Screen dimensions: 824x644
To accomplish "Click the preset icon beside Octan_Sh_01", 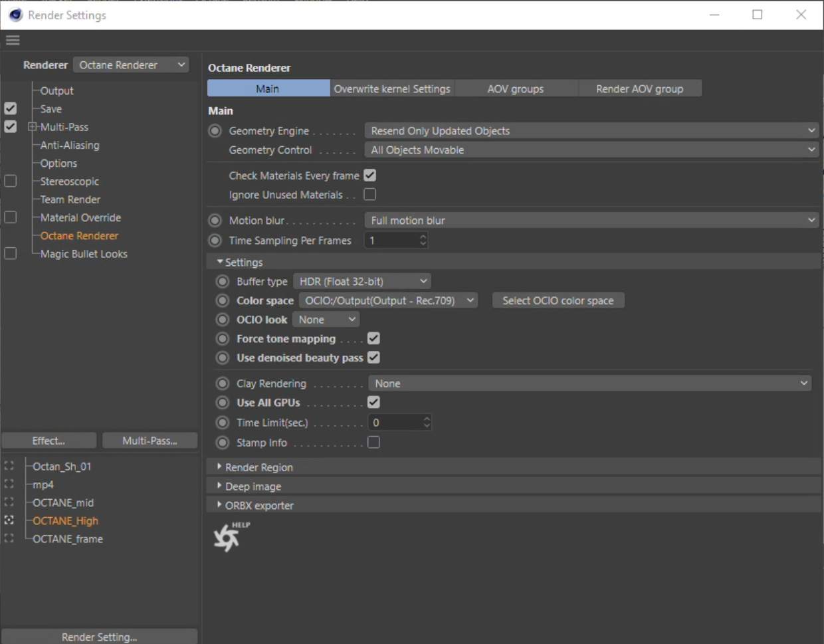I will point(9,466).
